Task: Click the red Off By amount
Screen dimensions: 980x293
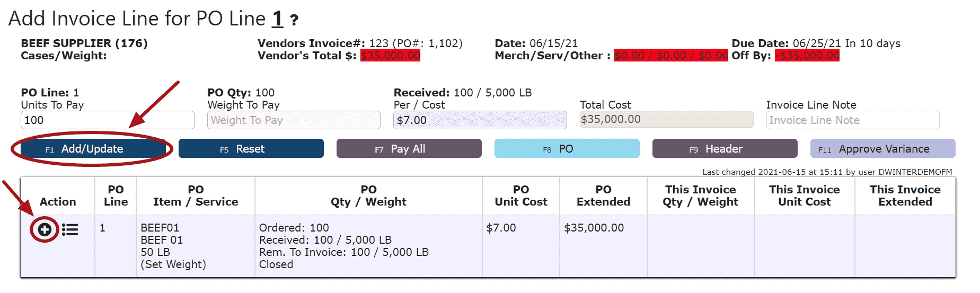Action: click(x=807, y=56)
